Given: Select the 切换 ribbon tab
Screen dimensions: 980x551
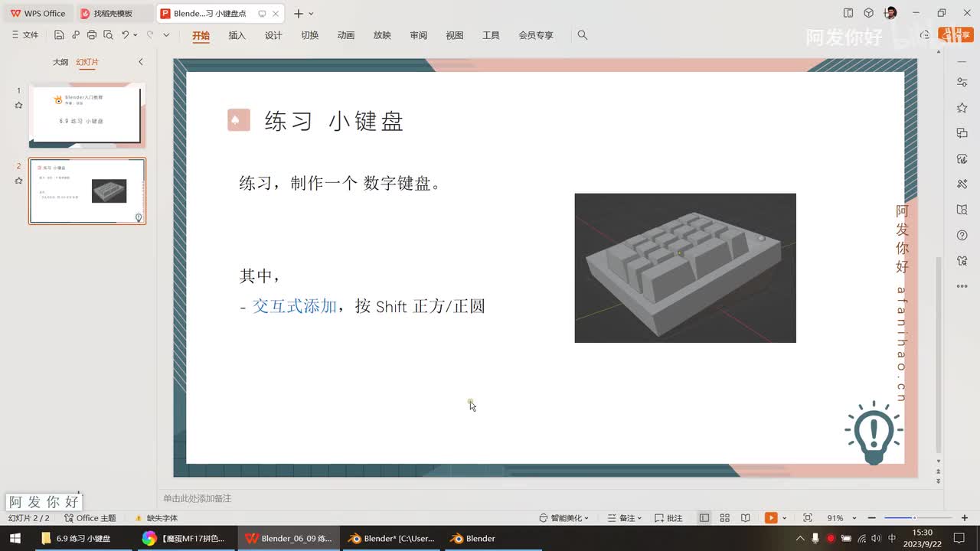Looking at the screenshot, I should click(x=309, y=35).
